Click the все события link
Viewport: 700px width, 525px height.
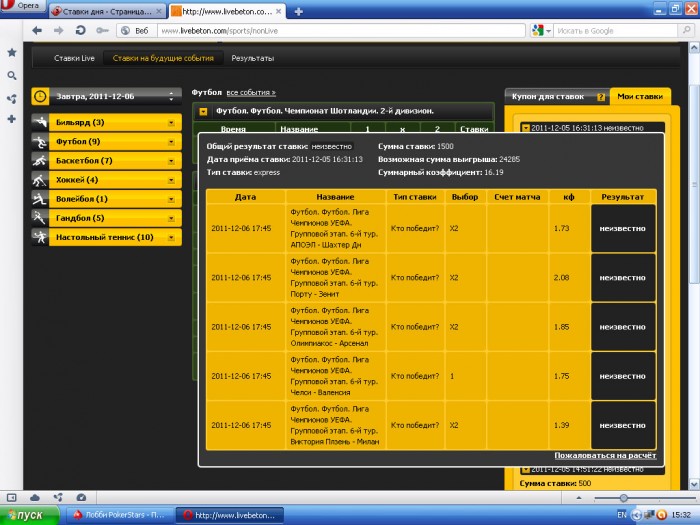[251, 93]
